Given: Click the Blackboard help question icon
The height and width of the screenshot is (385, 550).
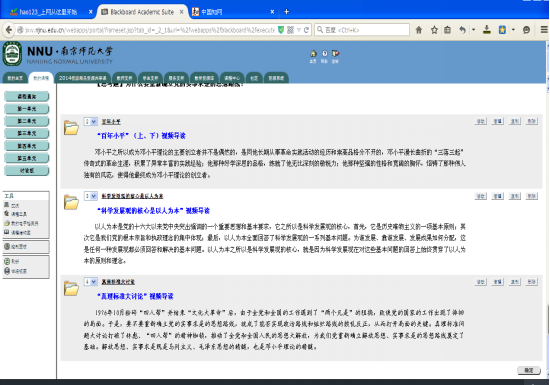Looking at the screenshot, I should (324, 53).
